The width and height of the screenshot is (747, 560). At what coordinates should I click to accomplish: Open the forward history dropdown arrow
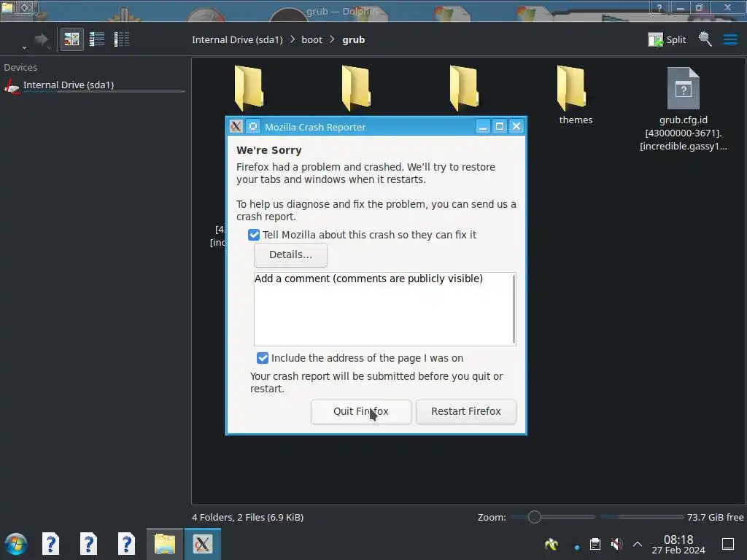click(49, 47)
